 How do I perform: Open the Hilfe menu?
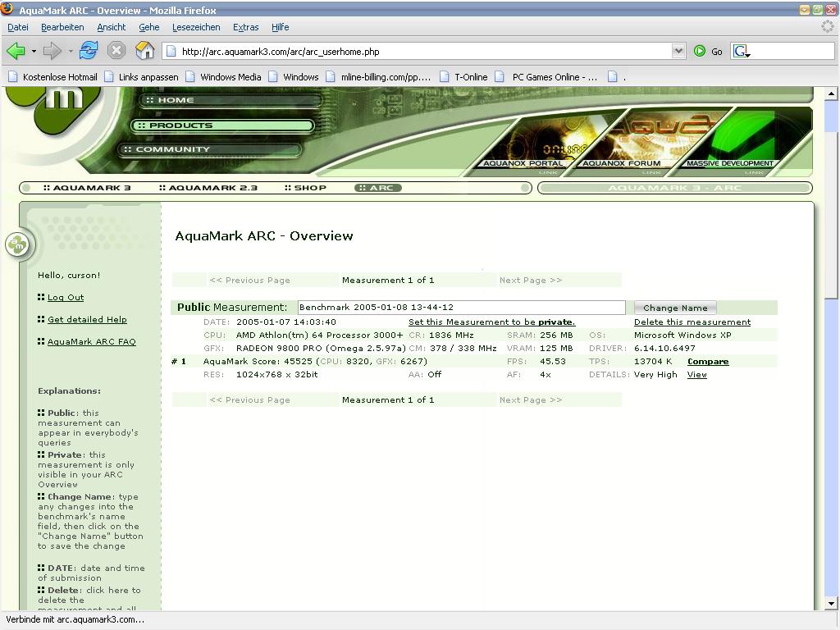point(281,27)
